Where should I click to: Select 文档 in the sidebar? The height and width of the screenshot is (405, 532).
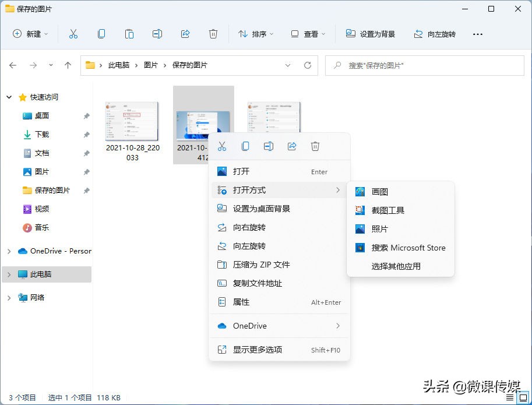coord(42,153)
